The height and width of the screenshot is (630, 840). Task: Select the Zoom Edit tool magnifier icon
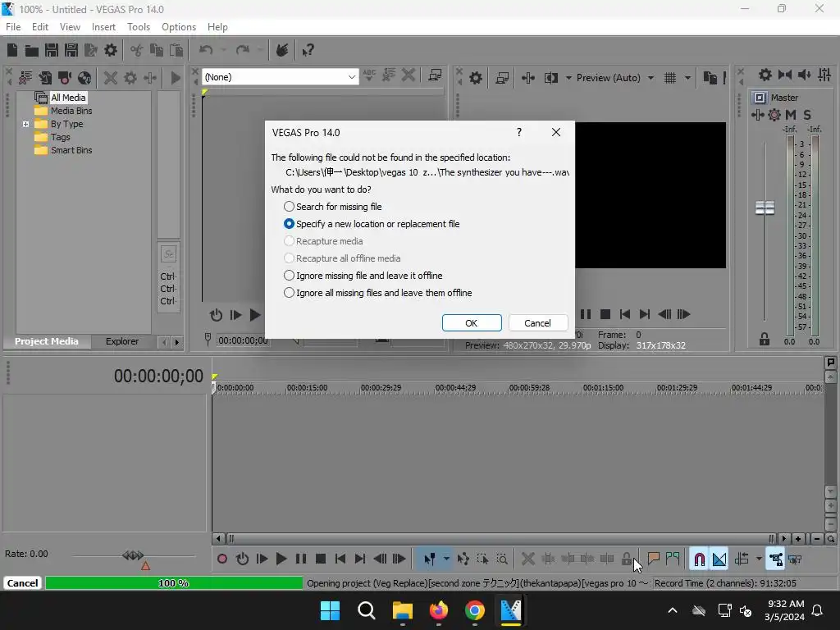point(502,559)
